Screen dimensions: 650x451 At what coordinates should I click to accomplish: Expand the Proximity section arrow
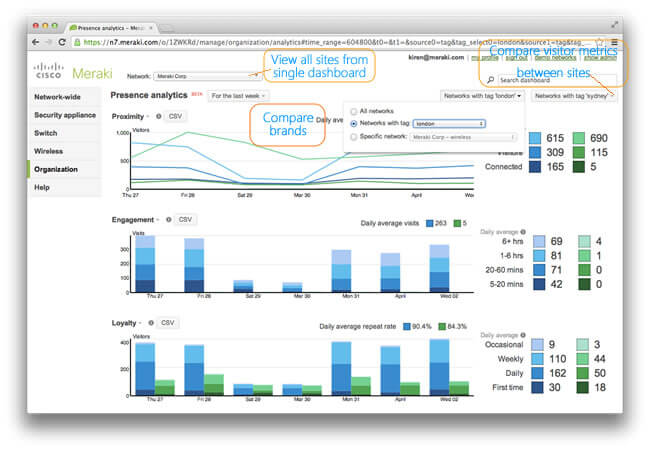click(x=148, y=116)
